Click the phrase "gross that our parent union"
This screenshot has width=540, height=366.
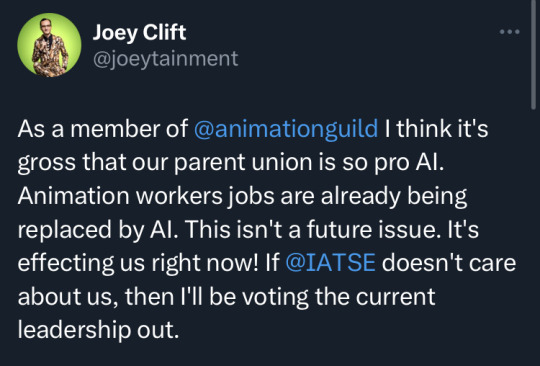[131, 163]
